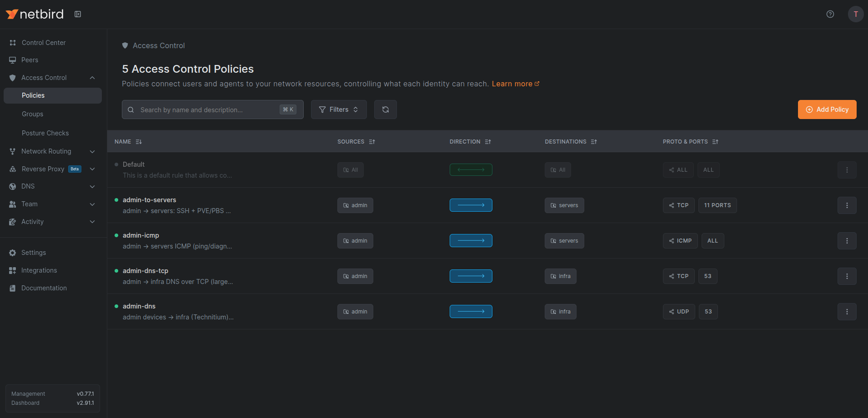Toggle the admin-to-servers active status dot
The height and width of the screenshot is (418, 868).
[116, 200]
